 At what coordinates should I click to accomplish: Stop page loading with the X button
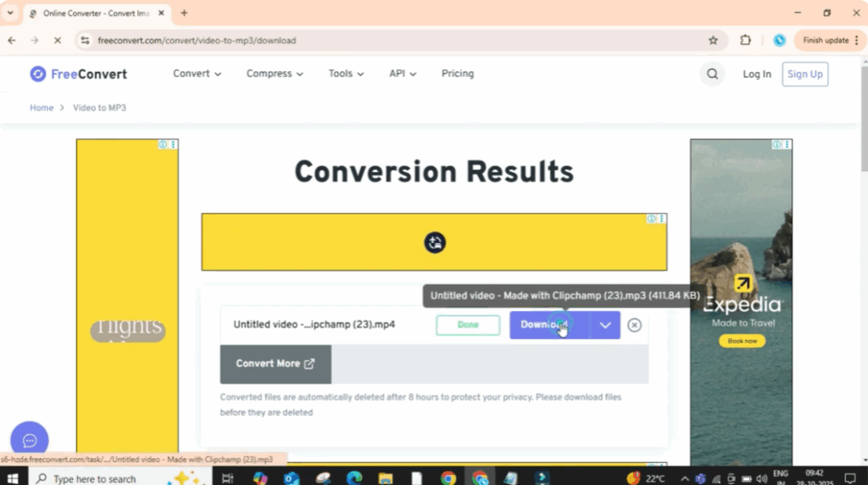pos(57,40)
